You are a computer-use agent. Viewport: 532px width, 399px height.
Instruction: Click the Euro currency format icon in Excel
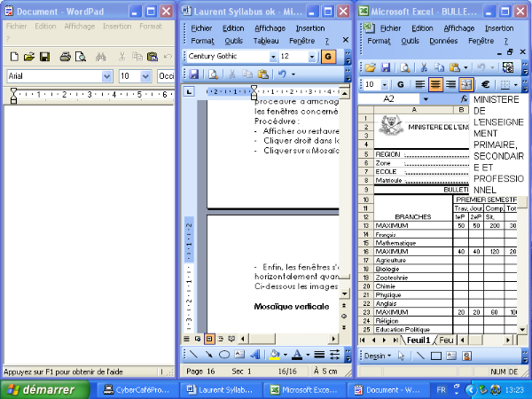pyautogui.click(x=485, y=84)
